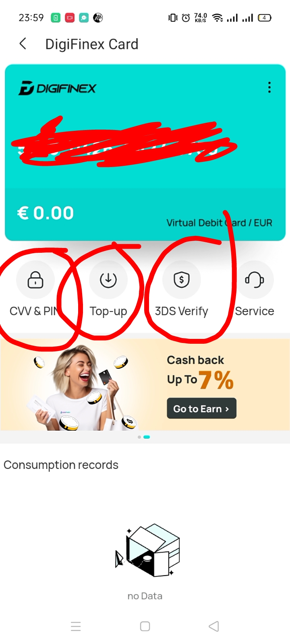Tap the back arrow next to DigiFinex Card
The image size is (290, 644).
tap(23, 44)
